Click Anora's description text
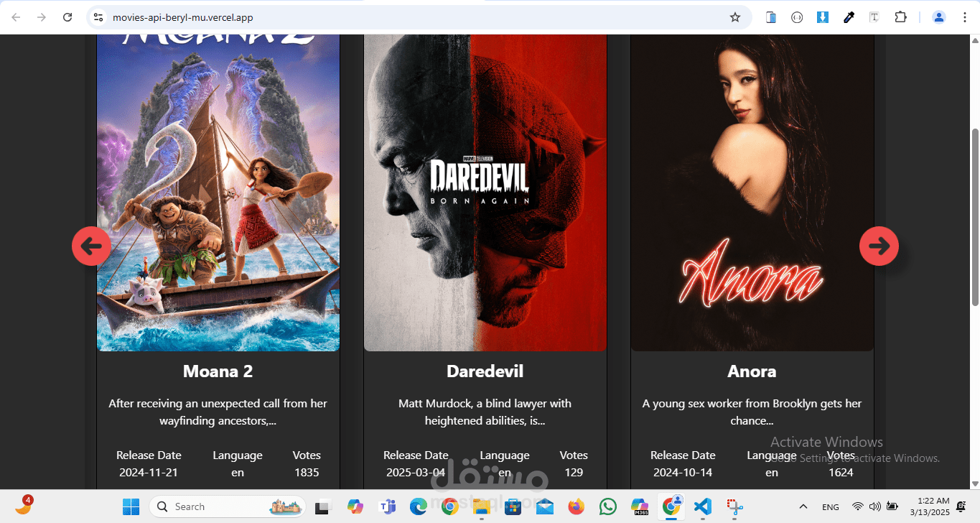980x523 pixels. (752, 412)
